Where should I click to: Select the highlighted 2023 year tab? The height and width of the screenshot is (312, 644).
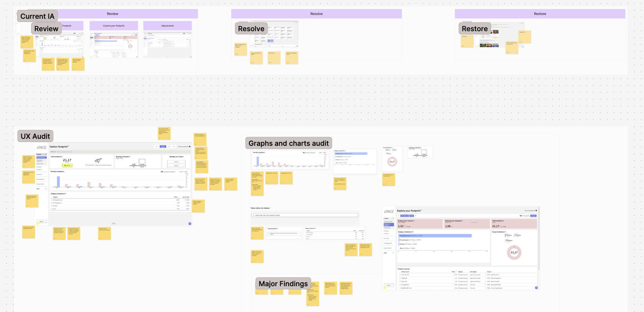tap(163, 147)
